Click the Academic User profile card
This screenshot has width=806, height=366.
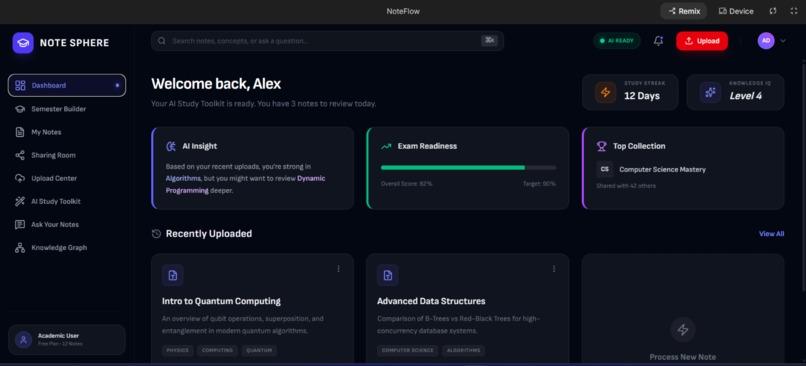[67, 340]
